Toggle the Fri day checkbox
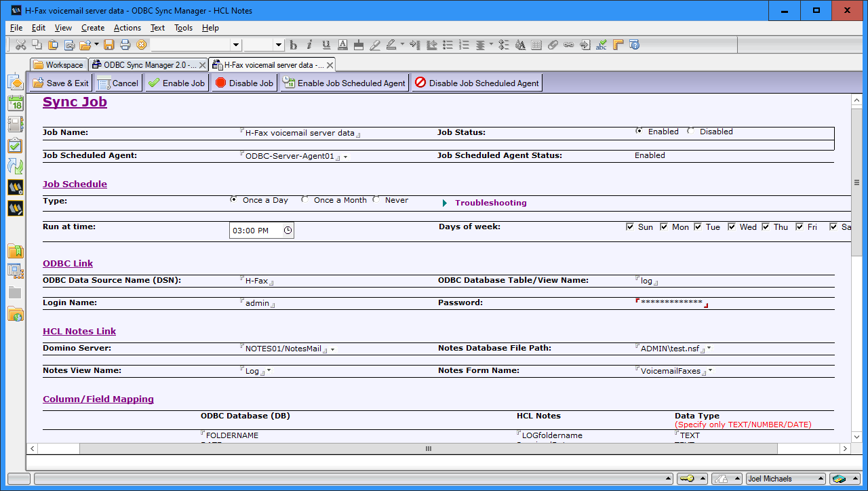 click(800, 227)
